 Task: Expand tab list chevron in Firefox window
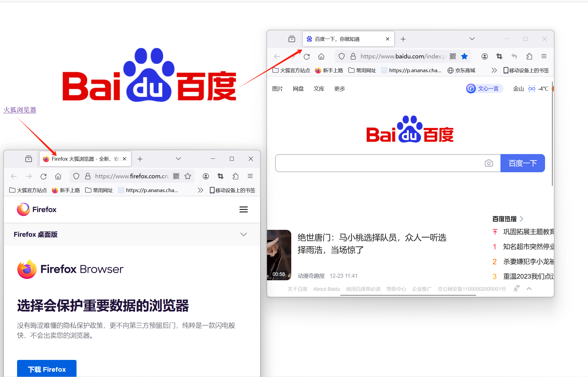pyautogui.click(x=178, y=159)
